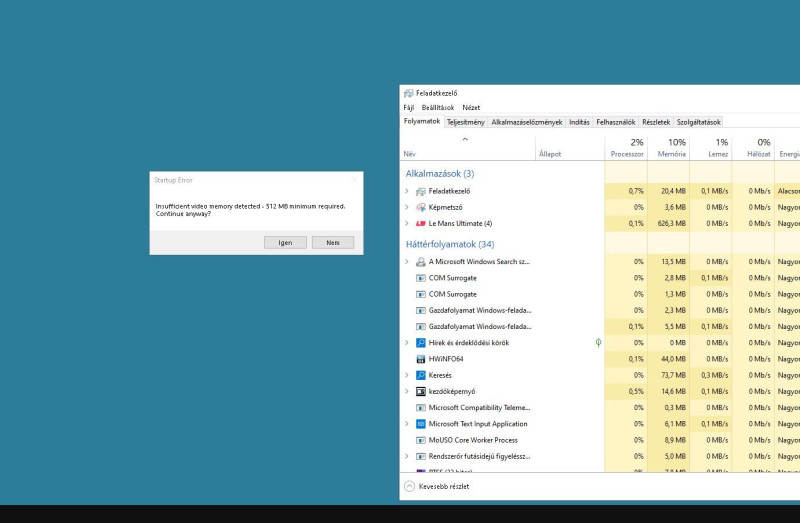Viewport: 800px width, 523px height.
Task: Expand the Keresés process row
Action: pyautogui.click(x=407, y=376)
